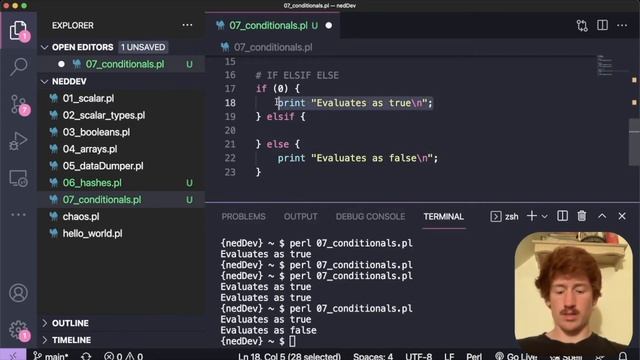Screen dimensions: 640x360
Task: Click Go Live in status bar
Action: (x=516, y=356)
